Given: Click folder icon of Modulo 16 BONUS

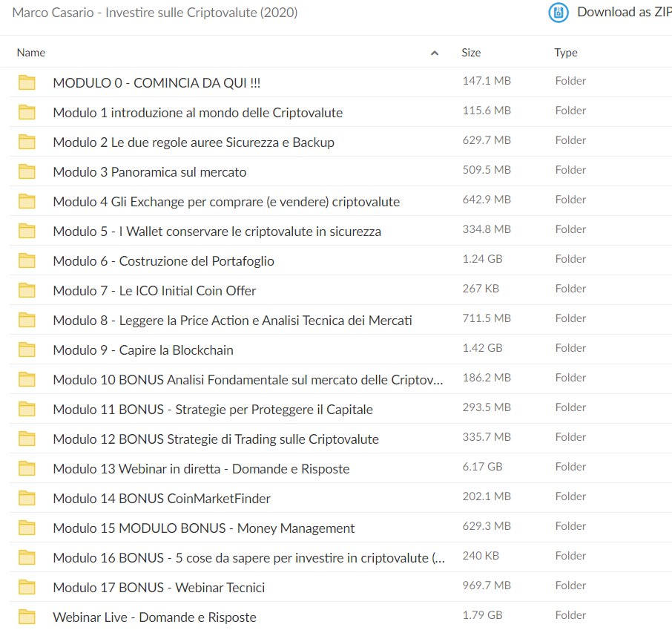Looking at the screenshot, I should pos(27,557).
